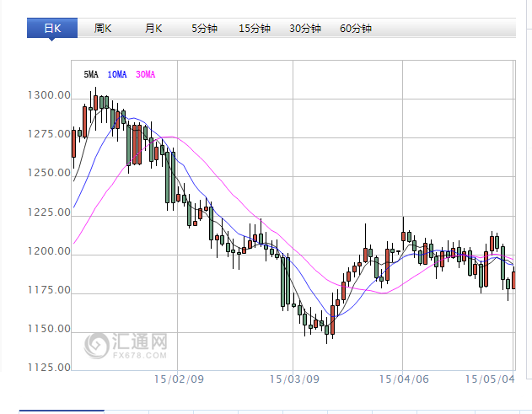532x414 pixels.
Task: Open the 60分钟 interval tab
Action: coord(356,29)
